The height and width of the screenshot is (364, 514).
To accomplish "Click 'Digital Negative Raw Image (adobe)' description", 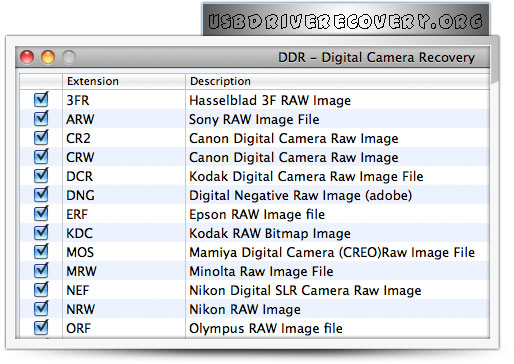I will (301, 195).
